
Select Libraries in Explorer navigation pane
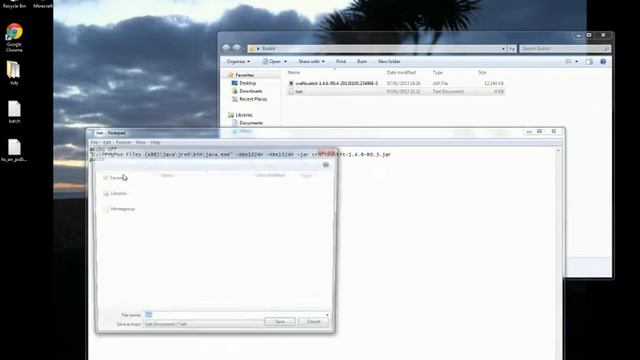(x=244, y=115)
